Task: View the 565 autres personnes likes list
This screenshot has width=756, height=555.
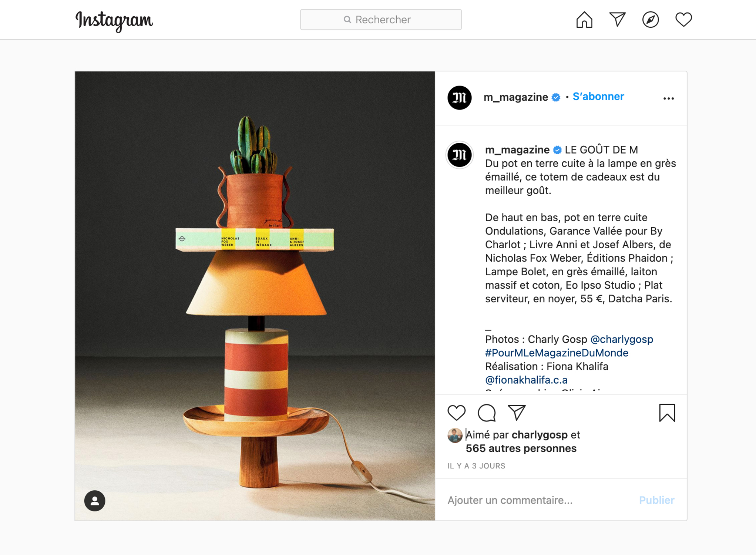Action: (521, 448)
